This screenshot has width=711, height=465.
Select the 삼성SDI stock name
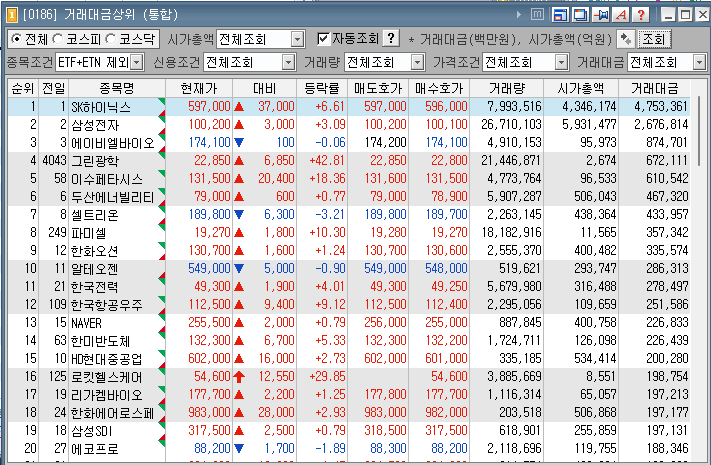(92, 431)
